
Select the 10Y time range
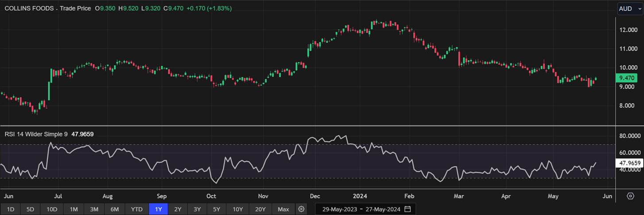click(238, 209)
